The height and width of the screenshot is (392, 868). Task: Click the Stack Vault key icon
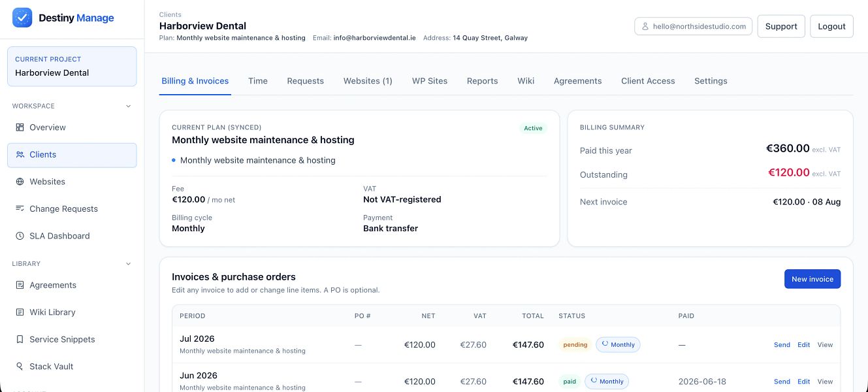(x=20, y=367)
